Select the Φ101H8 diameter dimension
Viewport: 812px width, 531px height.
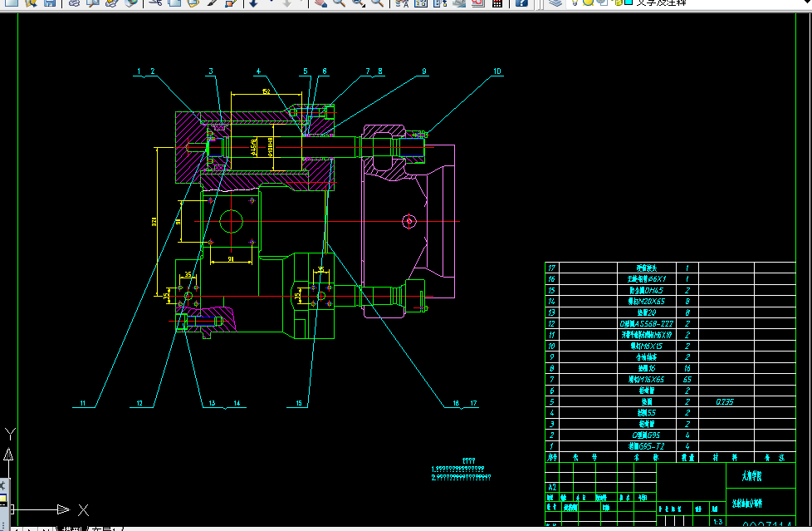point(269,147)
